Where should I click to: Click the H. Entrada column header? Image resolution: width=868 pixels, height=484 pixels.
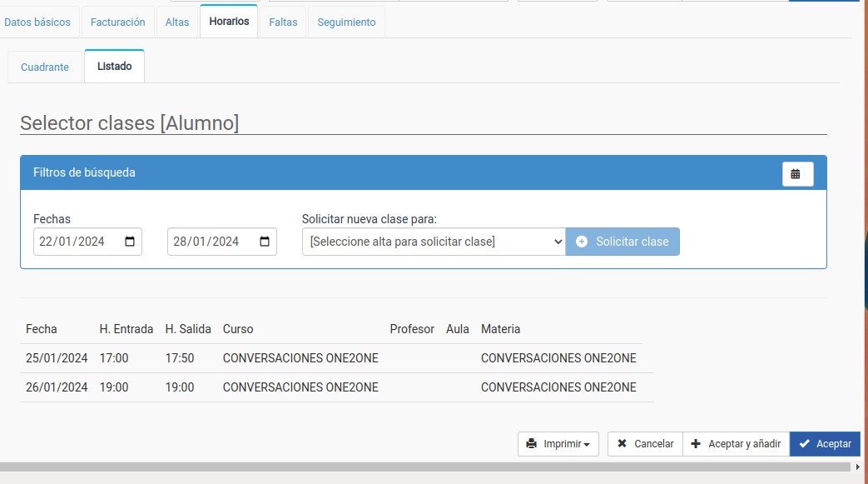pyautogui.click(x=126, y=329)
